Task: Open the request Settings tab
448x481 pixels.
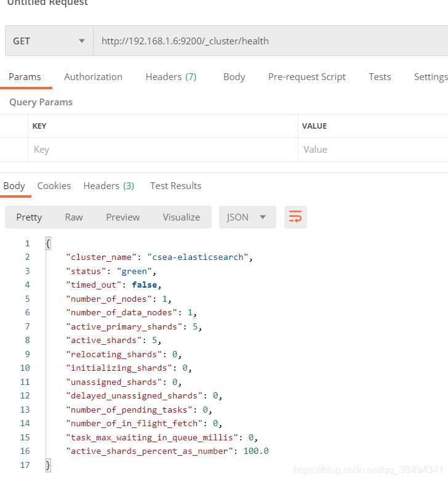Action: (430, 77)
